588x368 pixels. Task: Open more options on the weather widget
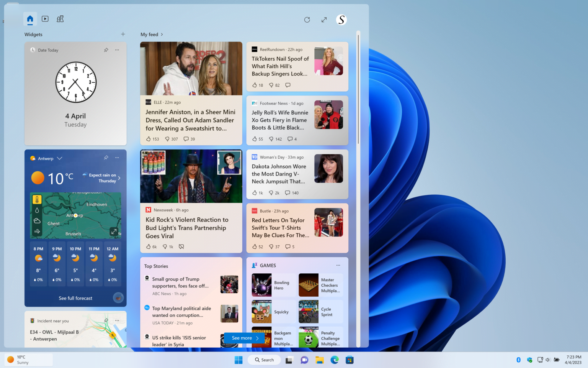[117, 158]
